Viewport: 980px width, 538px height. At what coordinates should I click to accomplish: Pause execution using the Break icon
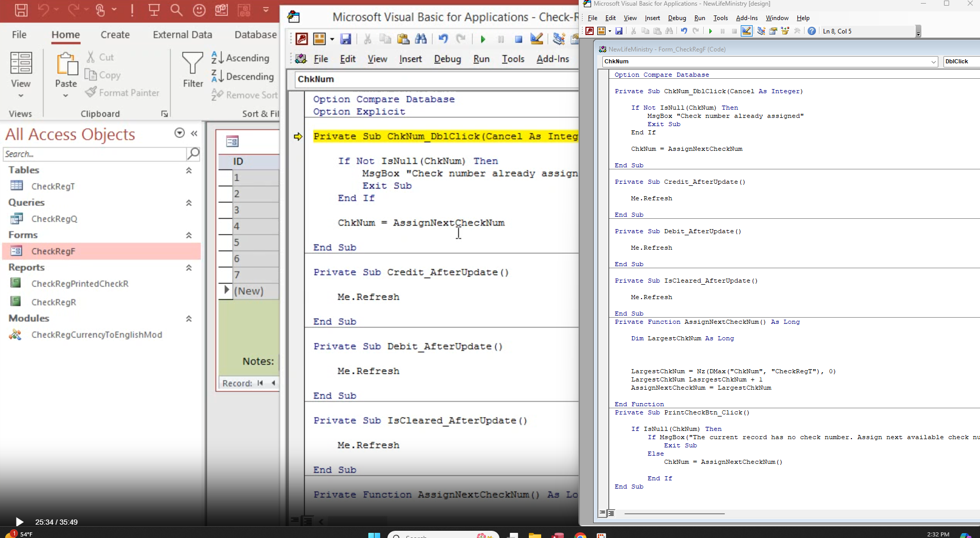pos(723,31)
